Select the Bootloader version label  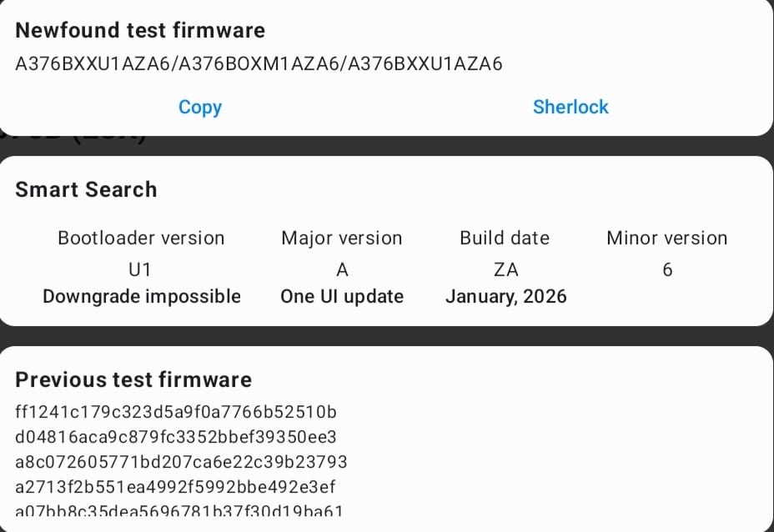tap(141, 238)
